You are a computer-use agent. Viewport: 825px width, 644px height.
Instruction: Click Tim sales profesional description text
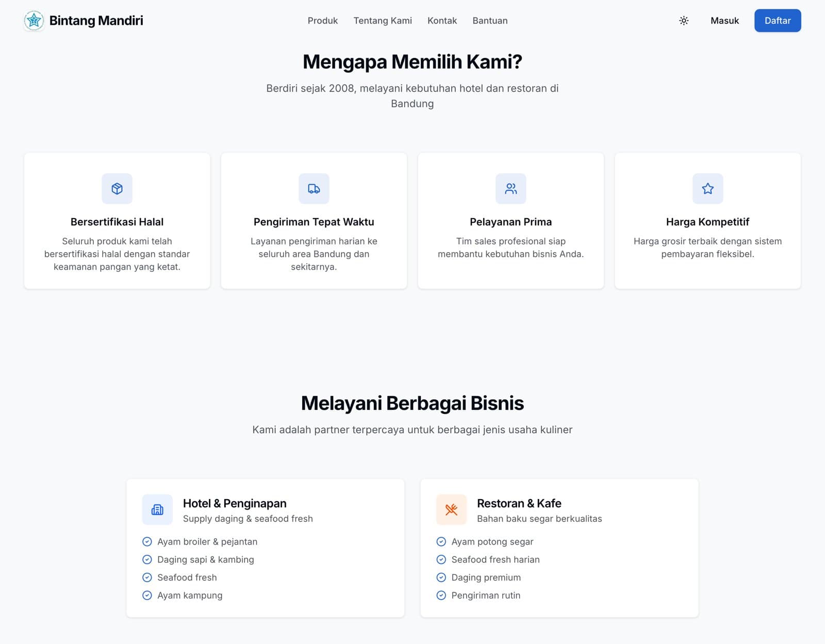(511, 247)
